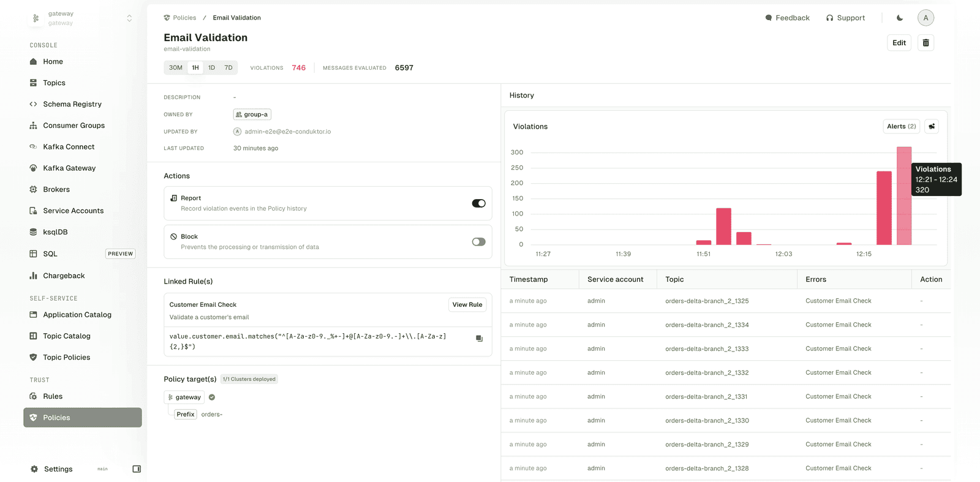The height and width of the screenshot is (482, 980).
Task: Copy the rule expression with copy icon
Action: [479, 339]
